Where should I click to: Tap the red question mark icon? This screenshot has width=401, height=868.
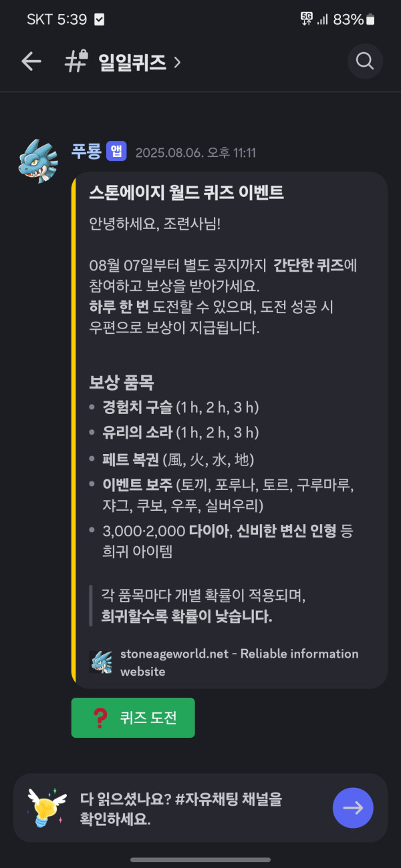point(100,718)
